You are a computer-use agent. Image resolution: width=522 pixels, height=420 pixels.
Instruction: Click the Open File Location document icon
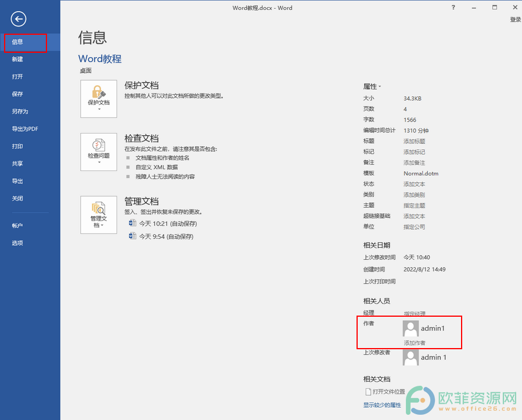(x=368, y=392)
